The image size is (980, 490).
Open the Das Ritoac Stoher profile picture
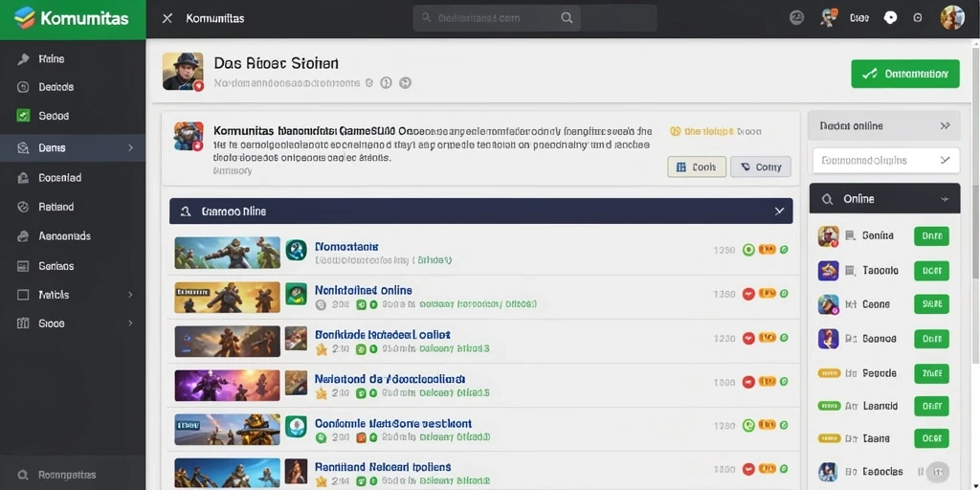click(183, 72)
